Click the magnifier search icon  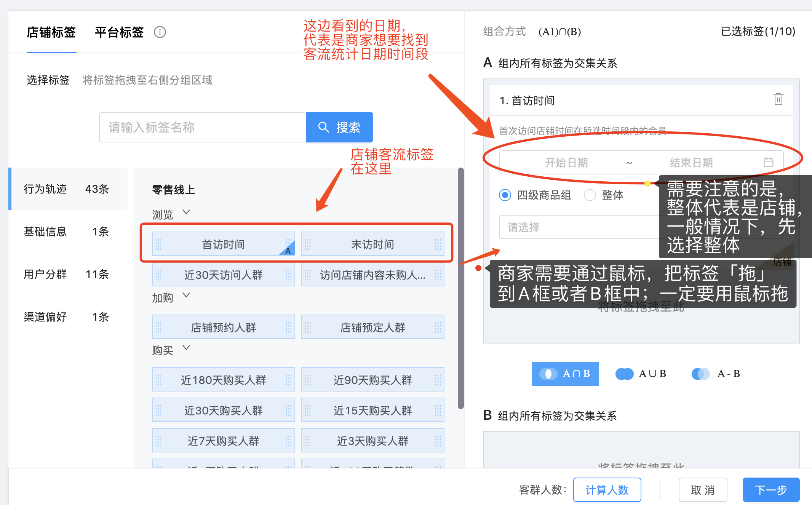323,127
